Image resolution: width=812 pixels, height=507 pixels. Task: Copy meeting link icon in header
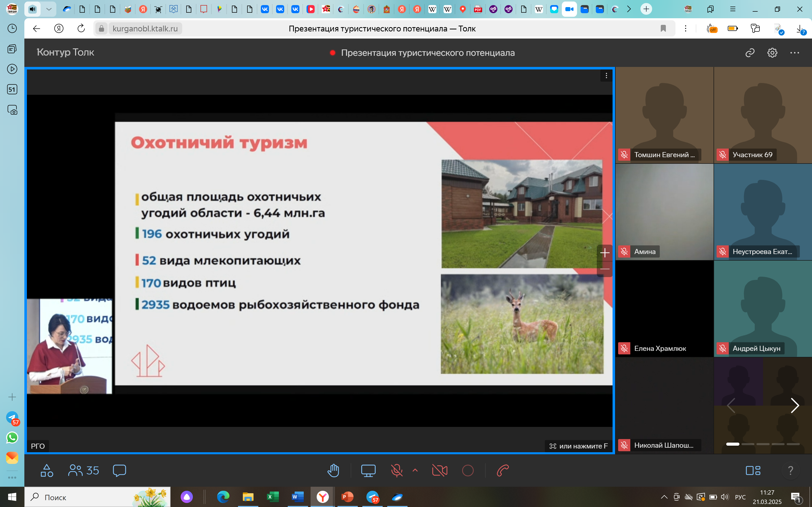750,53
